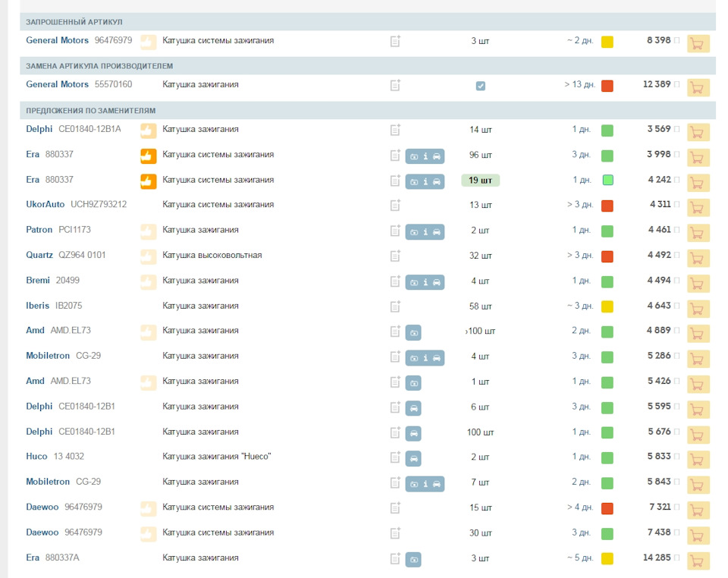Click thumbs-up icon in Bremi 20499 row
The width and height of the screenshot is (728, 578).
149,282
